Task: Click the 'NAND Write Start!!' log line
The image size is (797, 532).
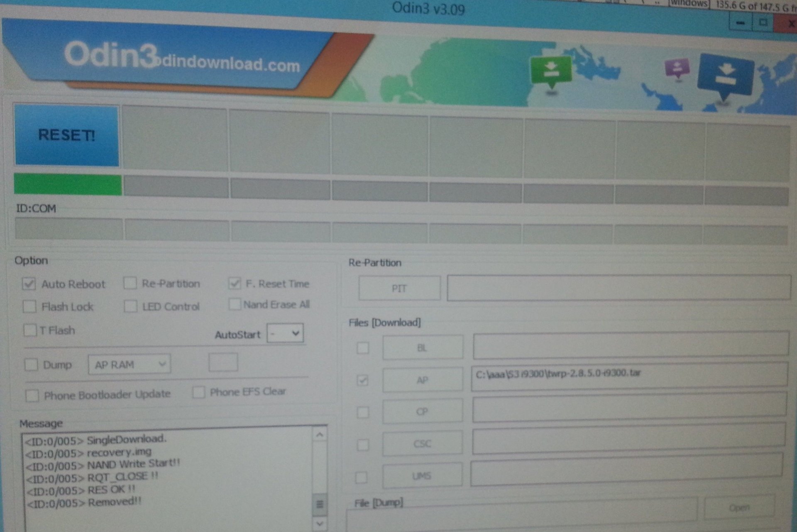Action: tap(103, 464)
